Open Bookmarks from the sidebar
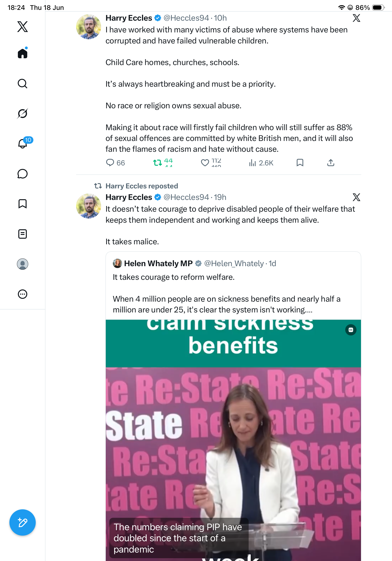This screenshot has height=561, width=392. pyautogui.click(x=23, y=203)
